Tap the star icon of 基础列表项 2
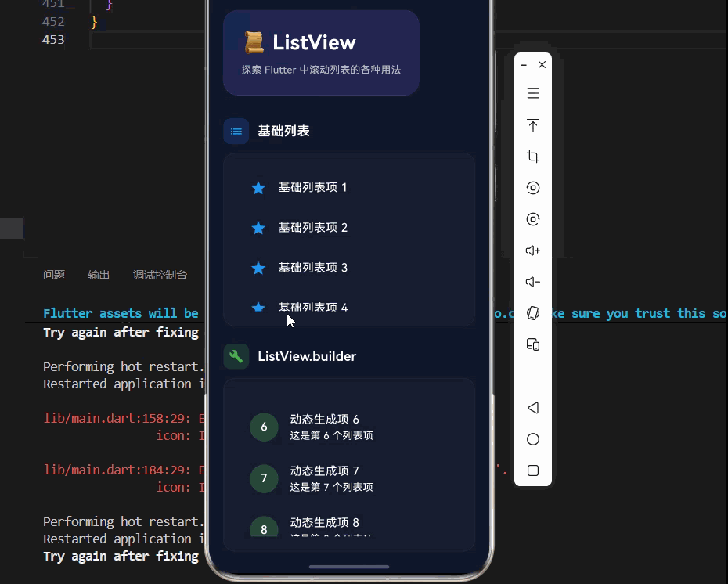The width and height of the screenshot is (728, 584). 258,228
